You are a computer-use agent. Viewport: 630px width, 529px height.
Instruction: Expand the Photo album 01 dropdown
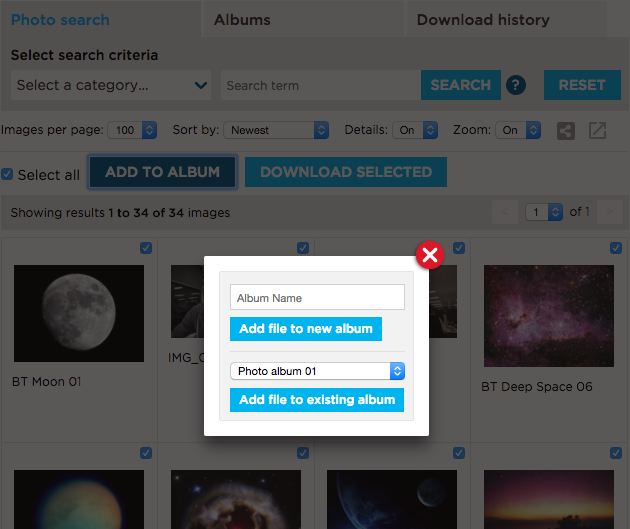coord(317,371)
